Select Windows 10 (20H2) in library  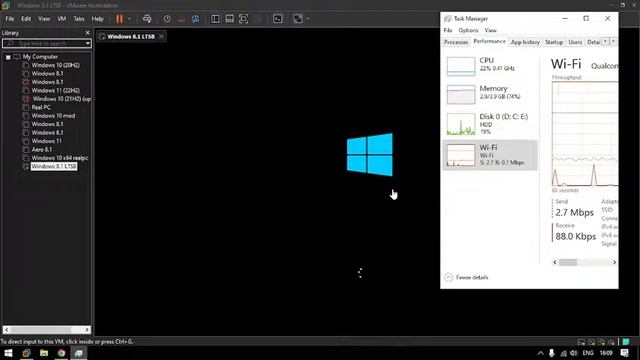(x=56, y=65)
